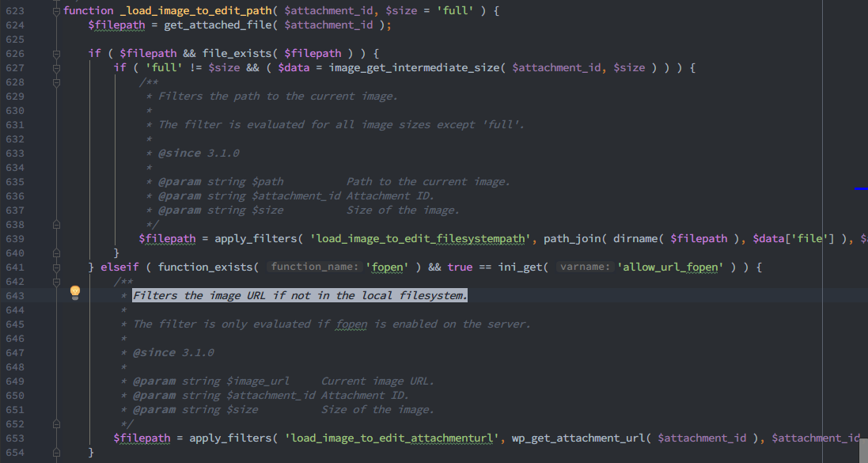Click the blue marker in the right error stripe

tap(861, 189)
